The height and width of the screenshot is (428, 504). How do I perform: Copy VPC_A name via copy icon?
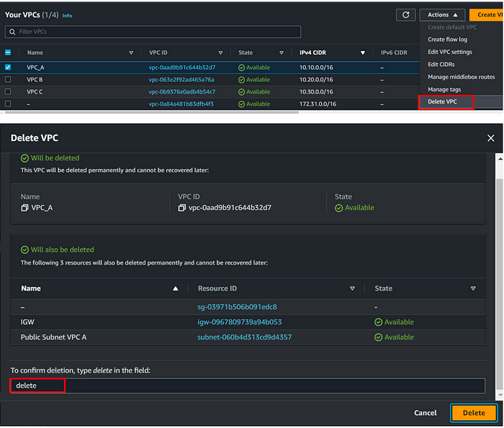pyautogui.click(x=24, y=208)
